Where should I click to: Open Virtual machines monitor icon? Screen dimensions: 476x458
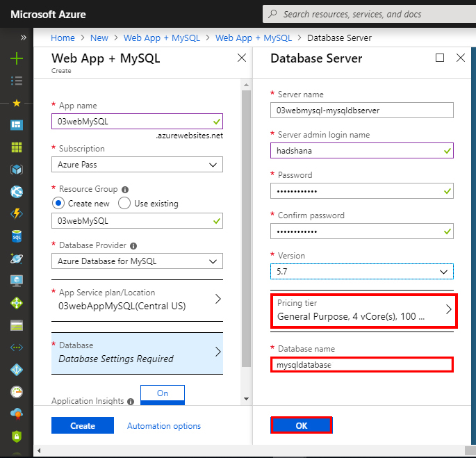pyautogui.click(x=17, y=281)
